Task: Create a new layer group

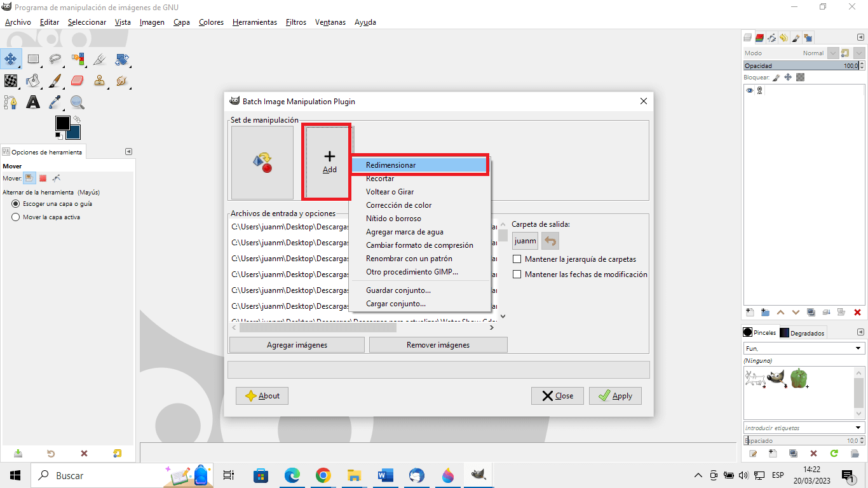Action: pos(765,312)
